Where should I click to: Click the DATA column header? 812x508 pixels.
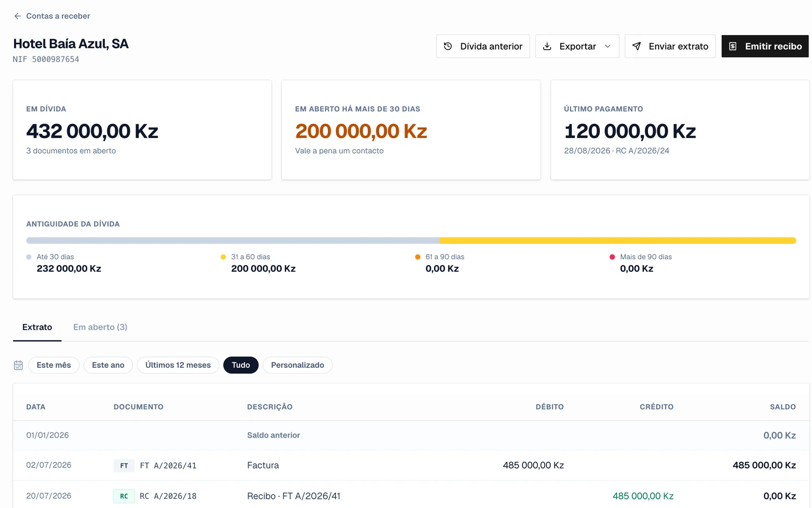36,407
